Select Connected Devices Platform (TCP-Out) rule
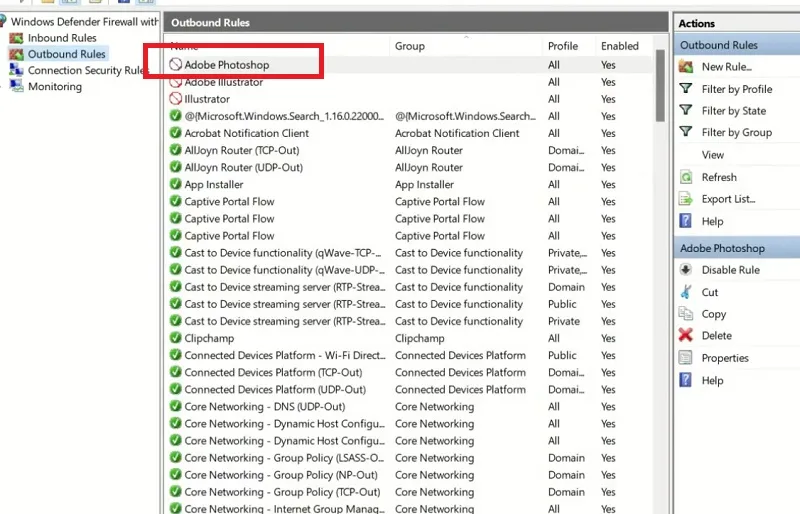This screenshot has height=514, width=800. coord(273,373)
